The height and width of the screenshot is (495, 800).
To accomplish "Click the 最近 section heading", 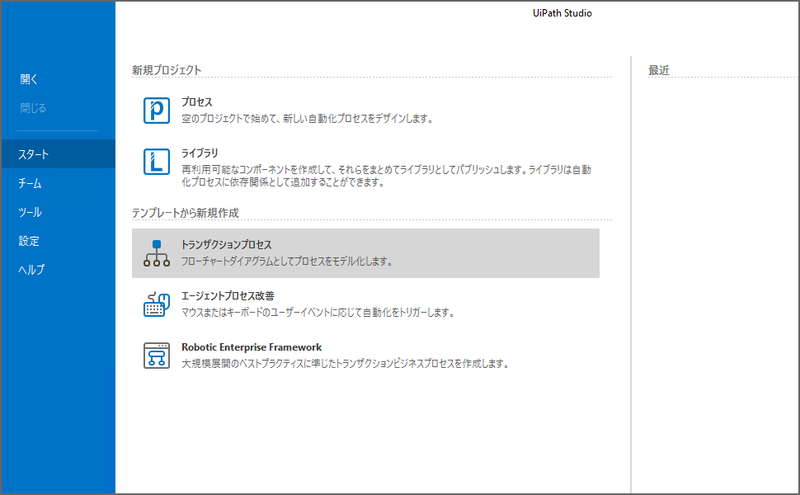I will click(x=659, y=70).
